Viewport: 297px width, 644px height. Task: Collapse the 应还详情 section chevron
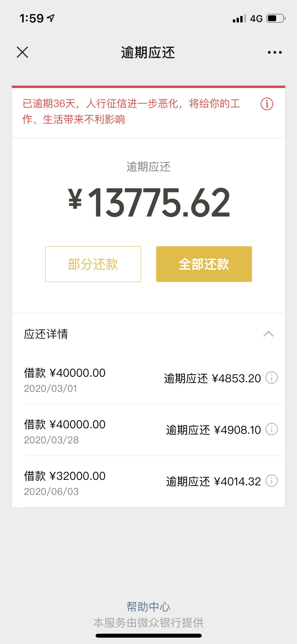click(268, 334)
